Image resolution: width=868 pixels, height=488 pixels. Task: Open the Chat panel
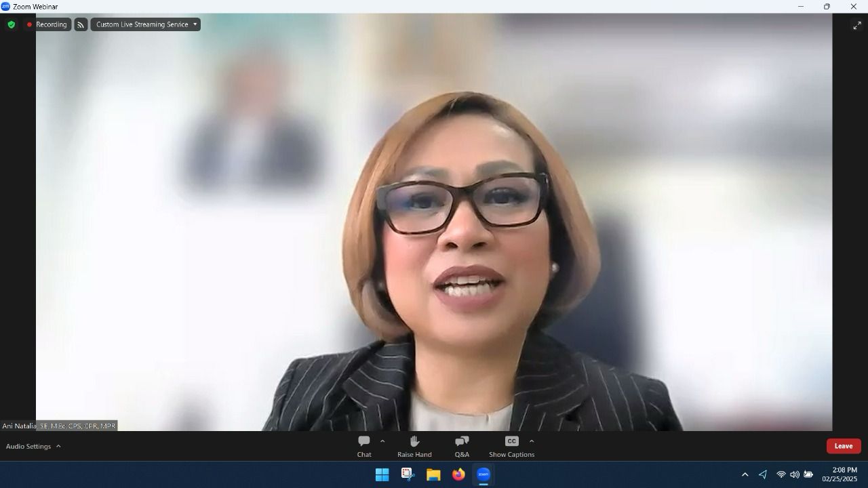click(x=364, y=446)
